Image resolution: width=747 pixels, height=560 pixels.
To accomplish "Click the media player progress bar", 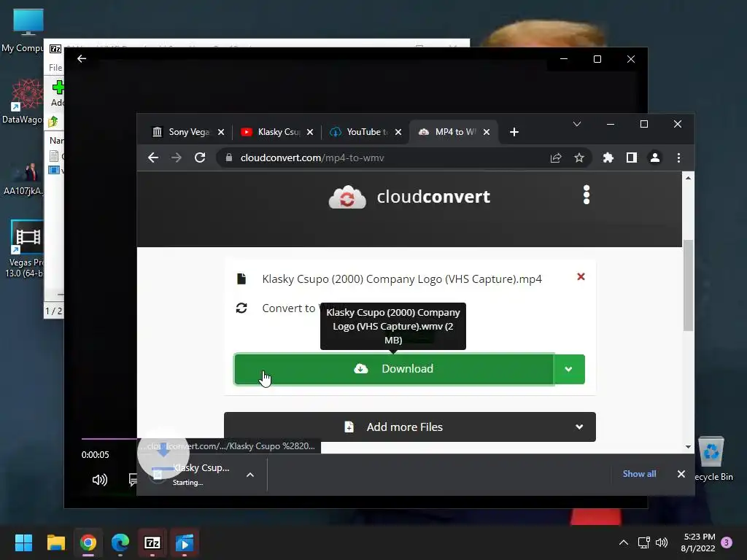I will (109, 438).
